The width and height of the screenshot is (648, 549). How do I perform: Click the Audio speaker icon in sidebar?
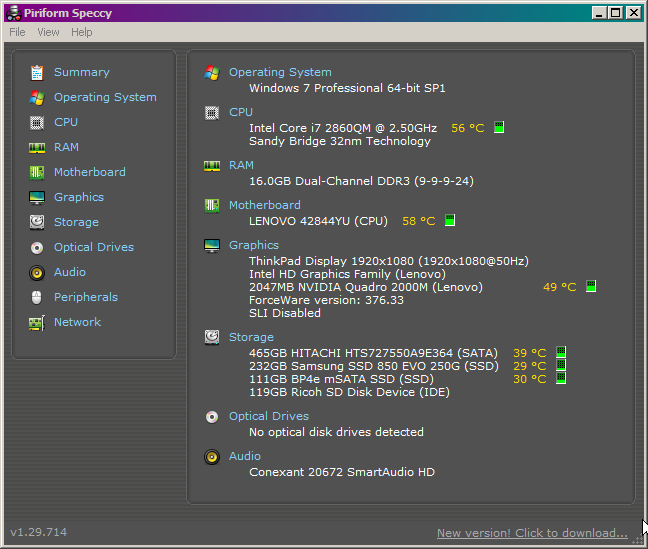click(37, 272)
